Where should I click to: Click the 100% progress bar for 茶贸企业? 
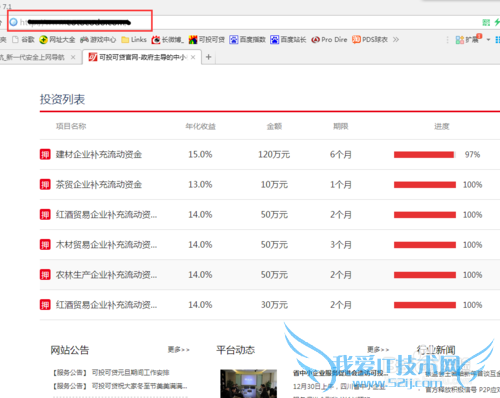coord(425,185)
